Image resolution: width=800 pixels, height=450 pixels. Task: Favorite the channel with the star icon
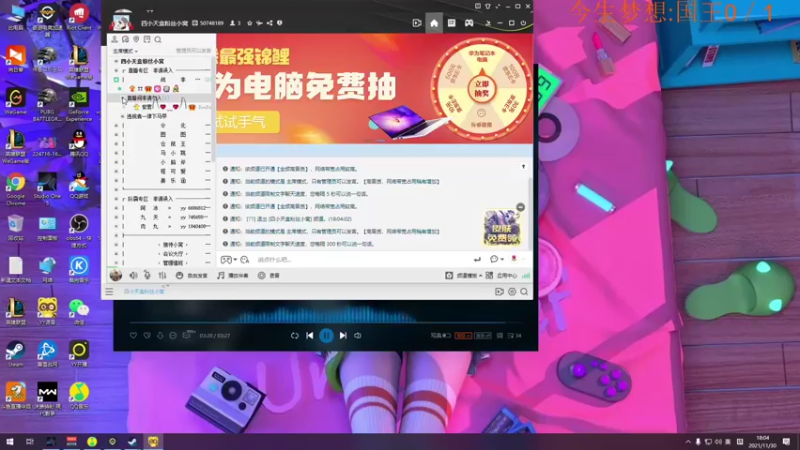[x=249, y=23]
